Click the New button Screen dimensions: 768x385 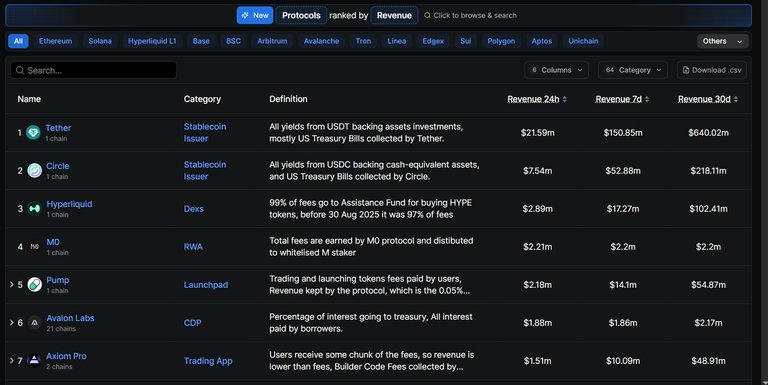[255, 15]
